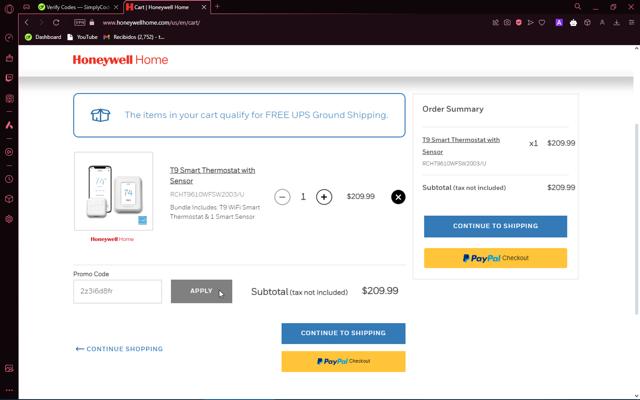Open the Player sidebar icon

tap(9, 152)
